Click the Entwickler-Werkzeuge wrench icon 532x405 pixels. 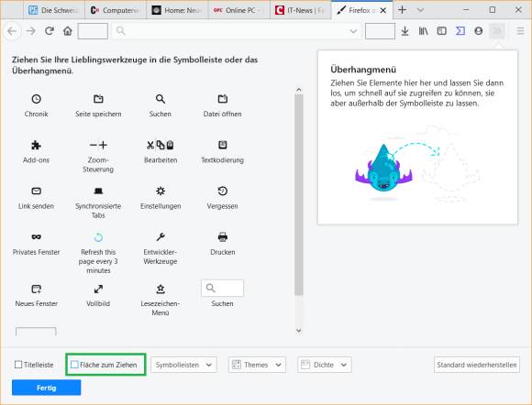[161, 237]
